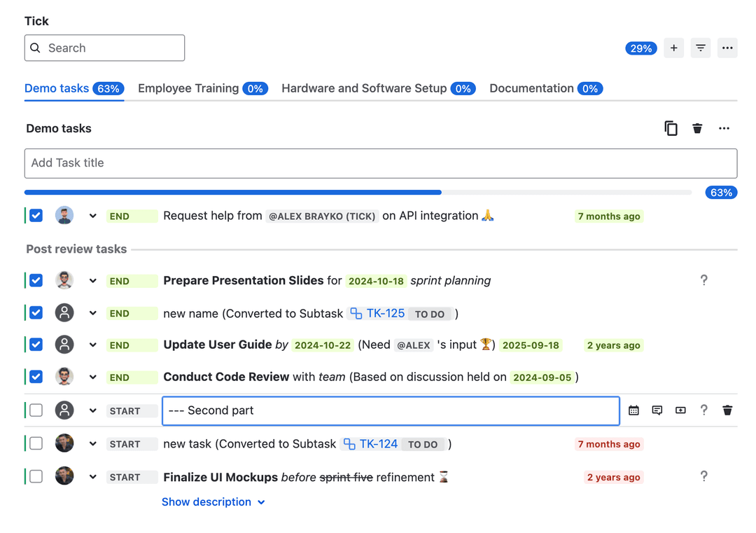Open the date picker for the Second part task

(x=633, y=410)
